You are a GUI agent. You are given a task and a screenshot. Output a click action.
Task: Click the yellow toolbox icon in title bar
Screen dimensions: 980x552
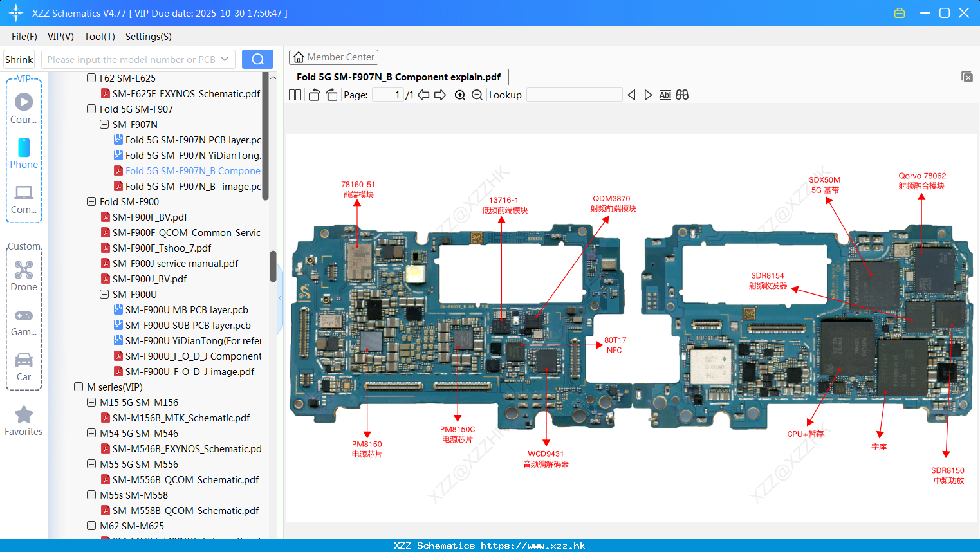coord(900,13)
